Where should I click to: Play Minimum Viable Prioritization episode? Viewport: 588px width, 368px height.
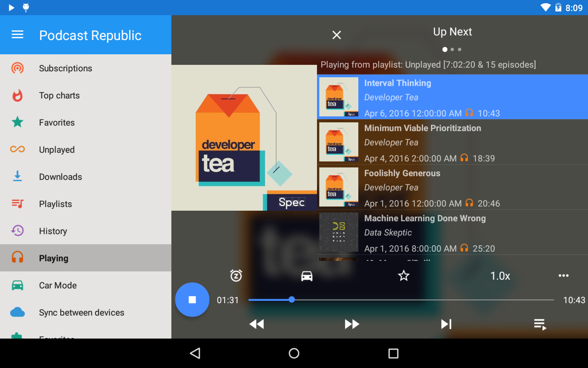(x=452, y=142)
